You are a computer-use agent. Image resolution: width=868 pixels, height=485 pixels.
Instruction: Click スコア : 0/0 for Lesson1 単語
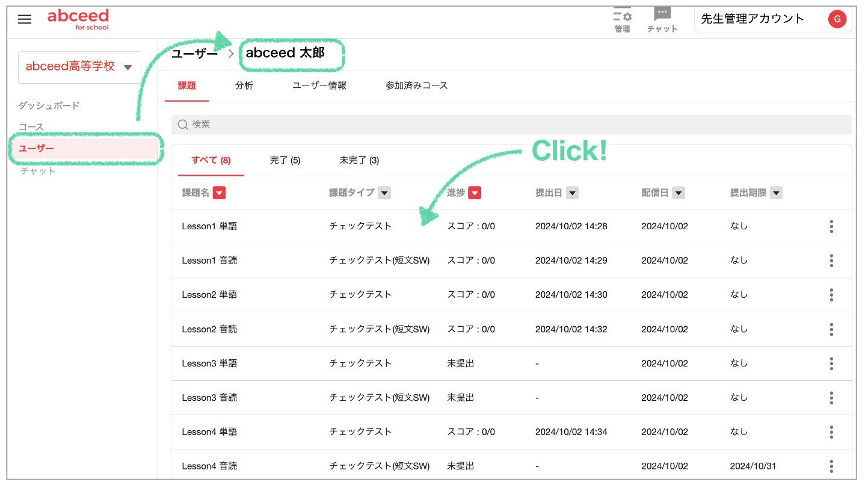pyautogui.click(x=471, y=226)
